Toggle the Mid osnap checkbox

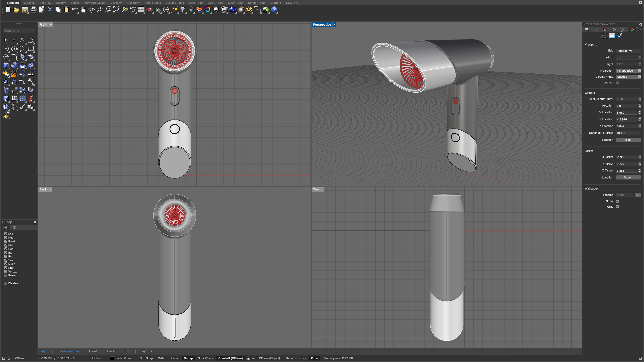(6, 245)
